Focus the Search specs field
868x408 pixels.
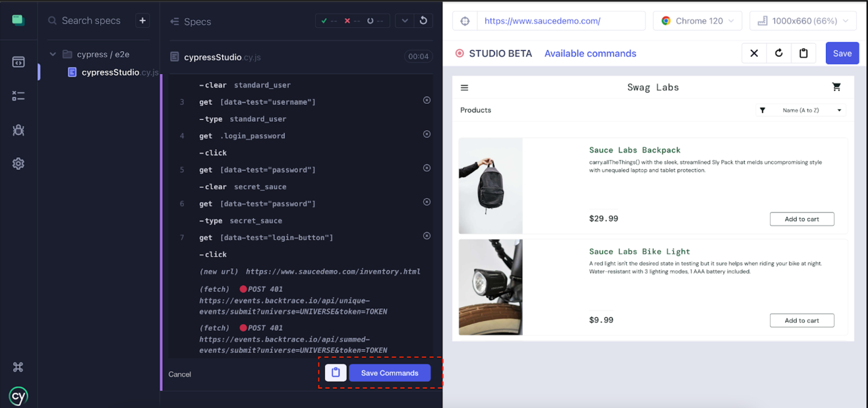[x=91, y=20]
